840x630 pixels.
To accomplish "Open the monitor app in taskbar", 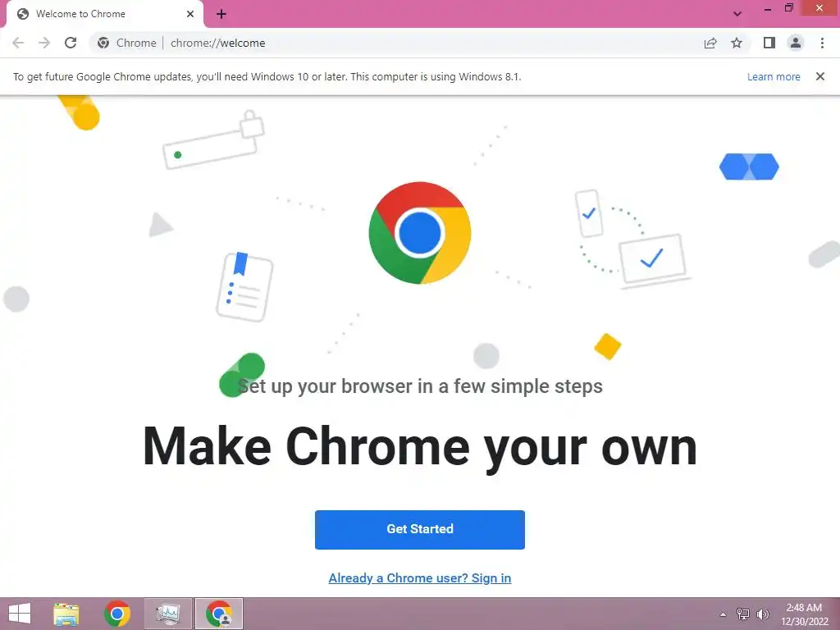I will click(168, 614).
